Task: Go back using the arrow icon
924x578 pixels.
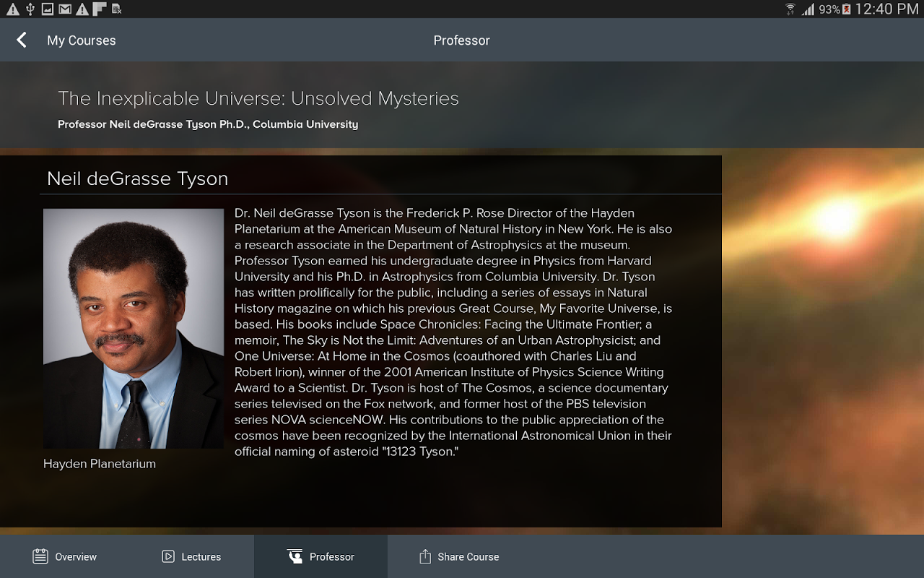Action: [22, 40]
